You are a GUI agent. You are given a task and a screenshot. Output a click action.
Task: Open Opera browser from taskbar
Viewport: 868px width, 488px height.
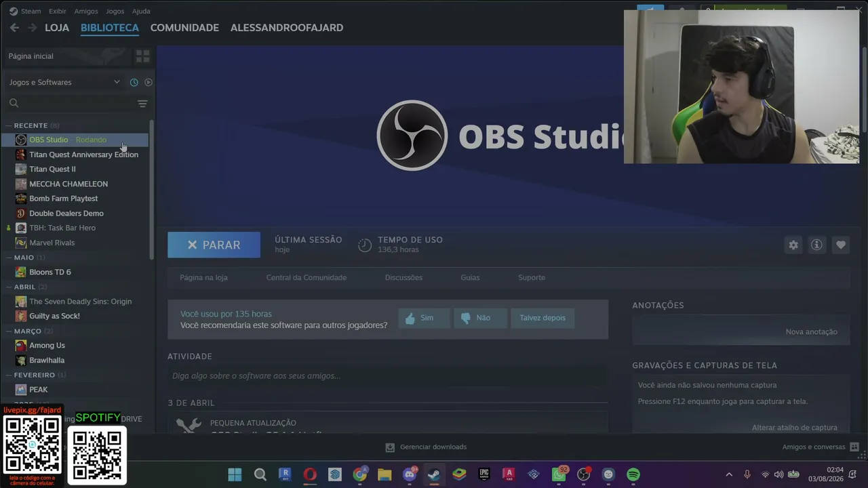(310, 474)
